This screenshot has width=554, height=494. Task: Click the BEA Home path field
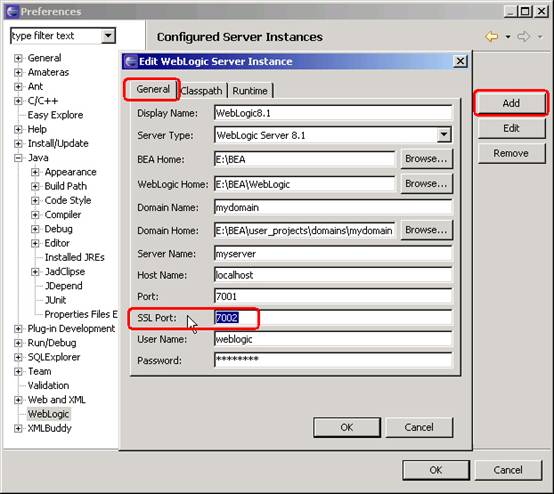pos(305,159)
